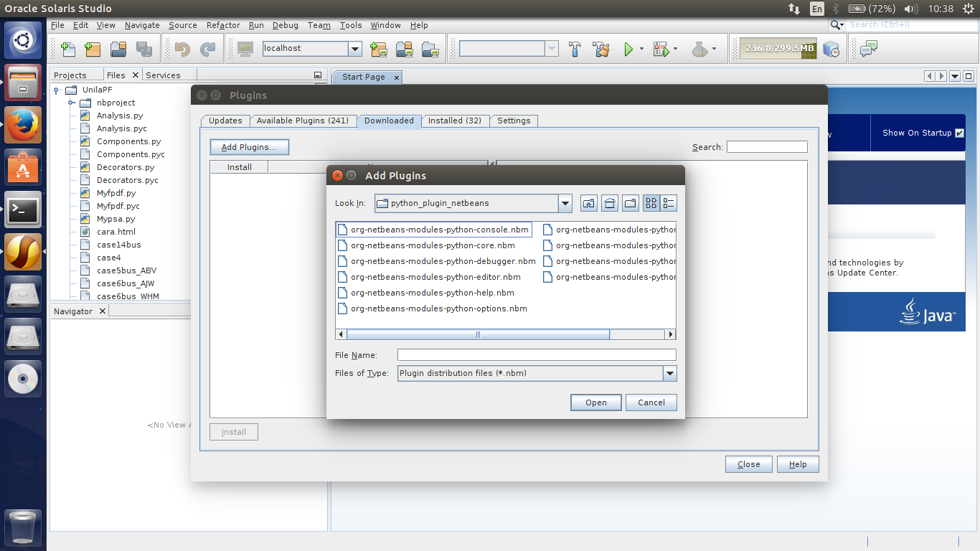
Task: Click Cancel in the Add Plugins dialog
Action: 651,402
